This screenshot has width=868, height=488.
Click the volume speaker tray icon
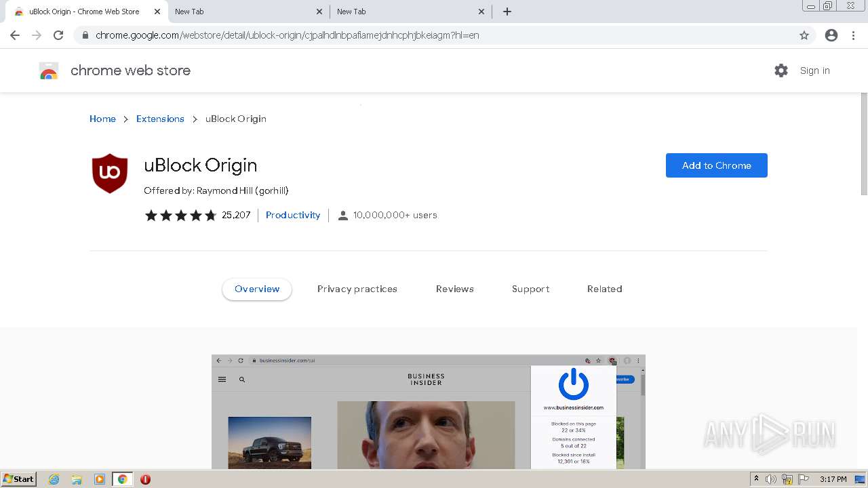point(771,479)
